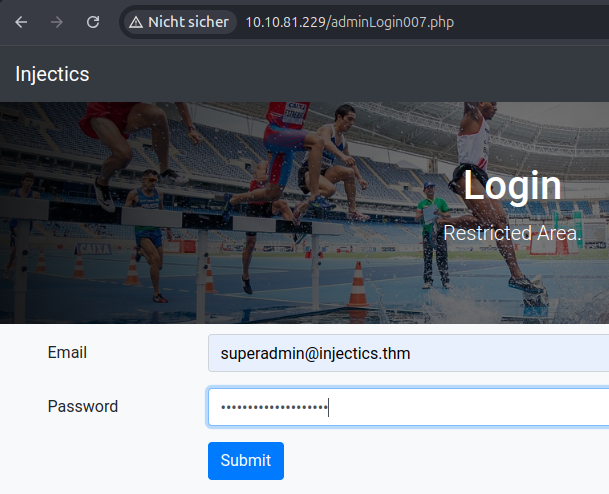The height and width of the screenshot is (494, 609).
Task: Focus the address bar URL adminLogin007.php
Action: point(350,22)
